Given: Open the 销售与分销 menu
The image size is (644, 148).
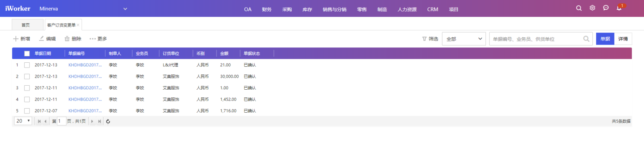Looking at the screenshot, I should pos(334,9).
